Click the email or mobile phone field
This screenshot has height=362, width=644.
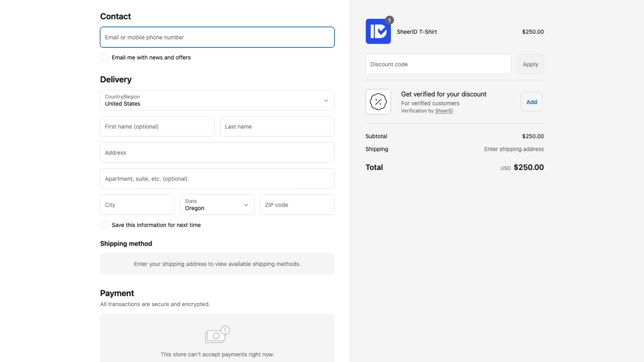coord(217,37)
